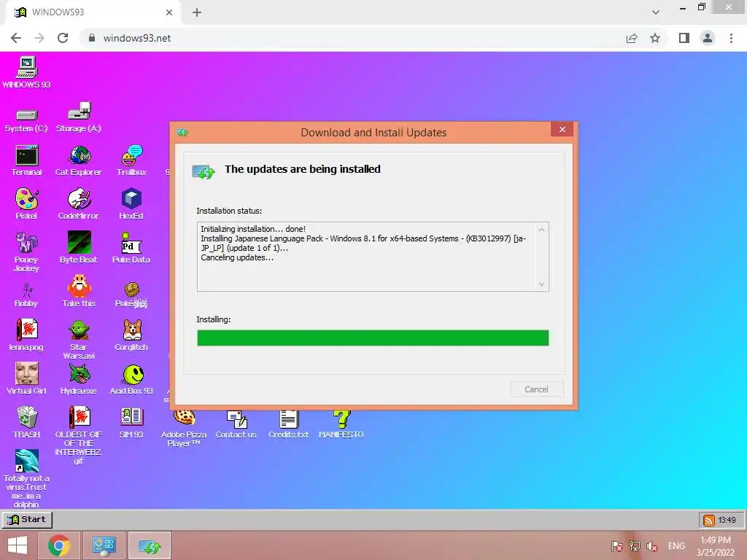
Task: Launch the Robby icon
Action: coord(27,295)
